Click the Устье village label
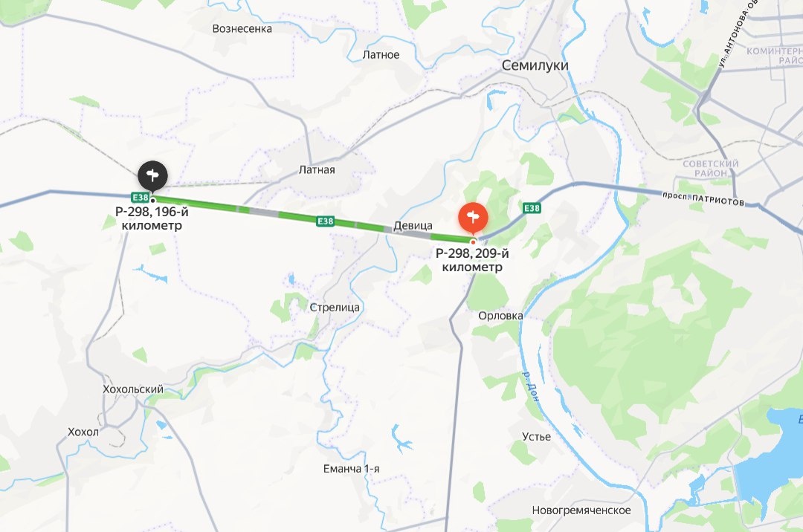803x532 pixels. click(537, 436)
